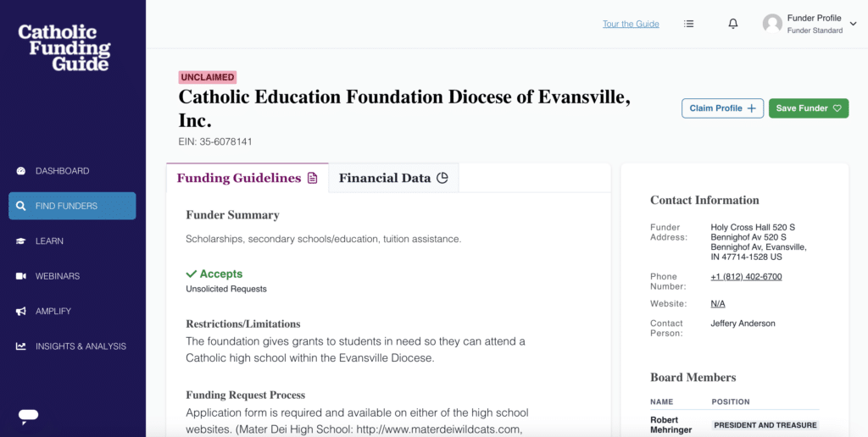Screen dimensions: 868x437
Task: Click the user avatar picture
Action: coord(772,24)
